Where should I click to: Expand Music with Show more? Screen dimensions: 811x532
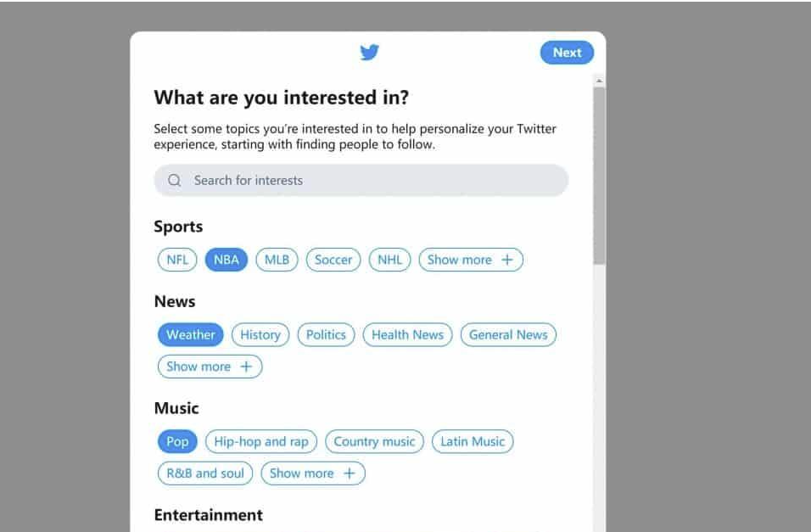click(313, 473)
